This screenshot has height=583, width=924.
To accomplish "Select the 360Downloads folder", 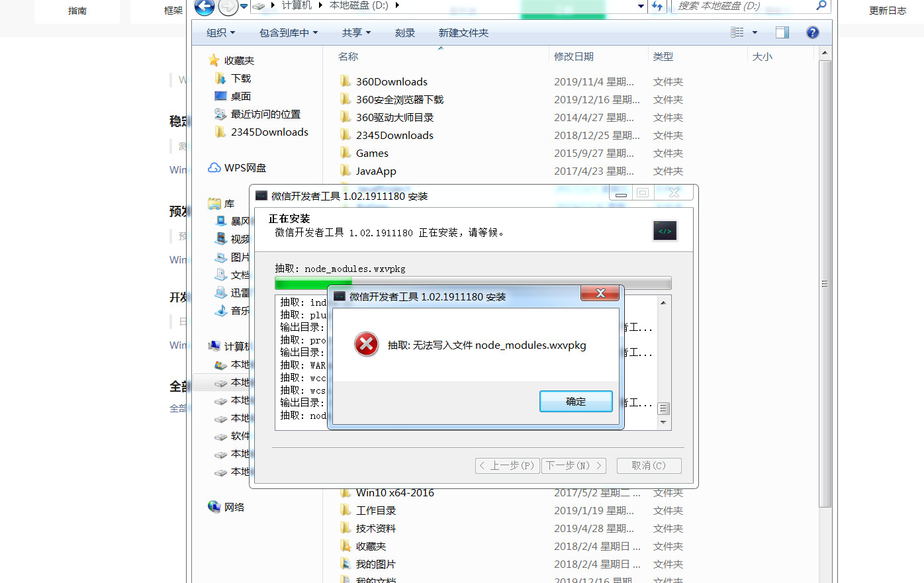I will click(x=392, y=81).
